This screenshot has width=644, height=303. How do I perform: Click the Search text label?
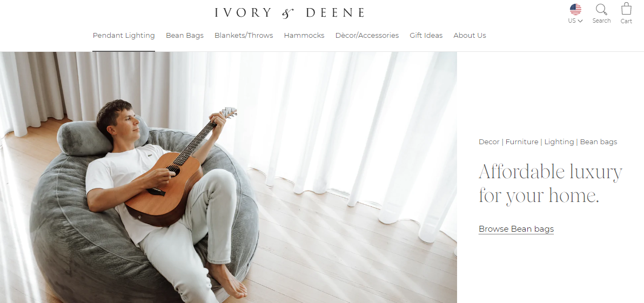tap(601, 21)
